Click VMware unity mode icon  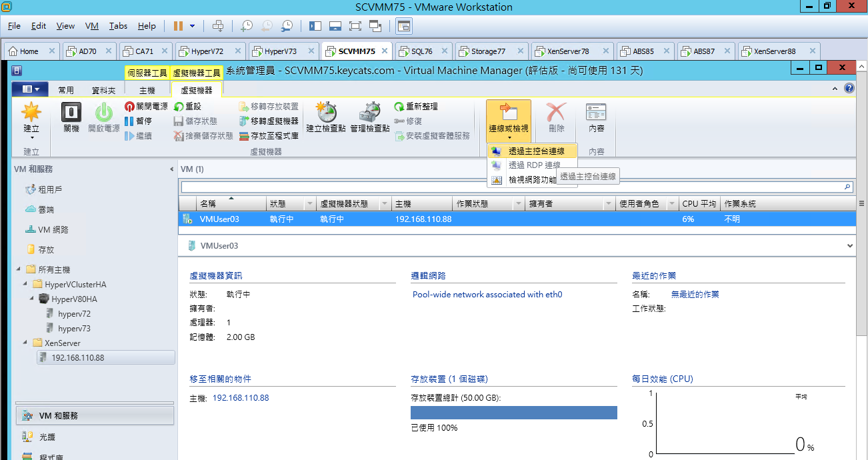(x=375, y=26)
